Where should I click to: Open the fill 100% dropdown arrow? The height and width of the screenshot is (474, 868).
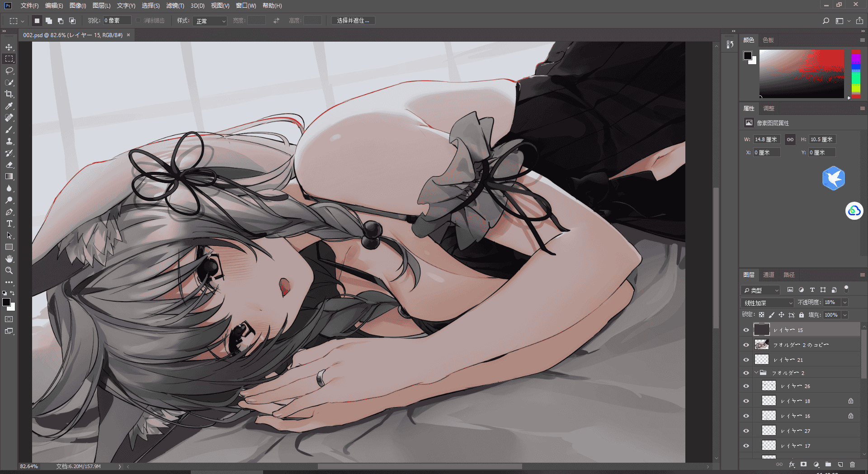tap(845, 315)
